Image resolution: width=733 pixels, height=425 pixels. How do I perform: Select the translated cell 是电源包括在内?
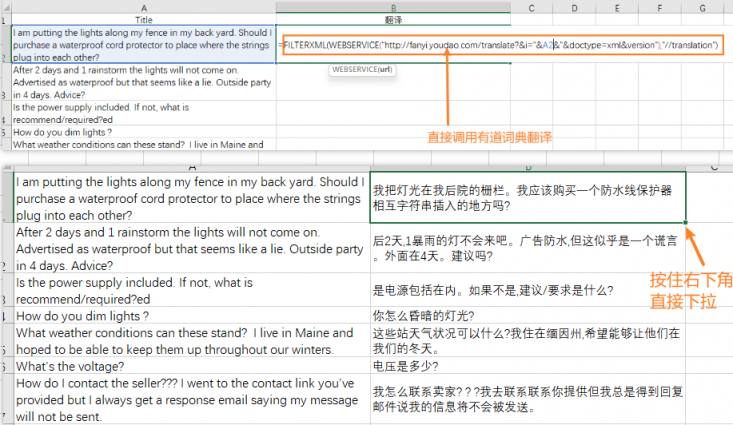point(528,290)
